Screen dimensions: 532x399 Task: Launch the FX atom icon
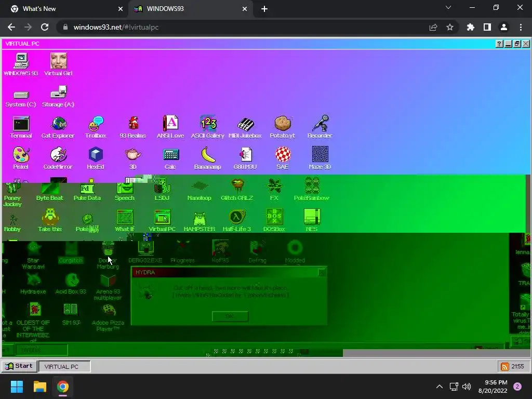(x=274, y=190)
